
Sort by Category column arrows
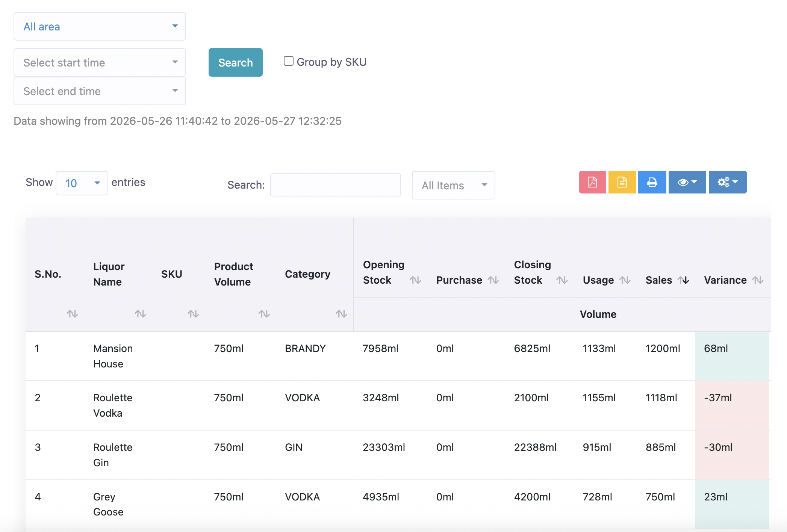[x=341, y=313]
